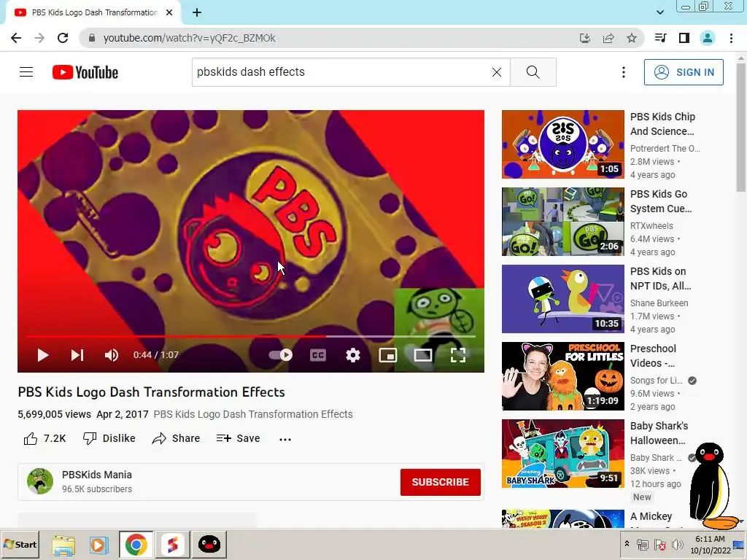747x560 pixels.
Task: Go to the YouTube home logo
Action: (x=85, y=72)
